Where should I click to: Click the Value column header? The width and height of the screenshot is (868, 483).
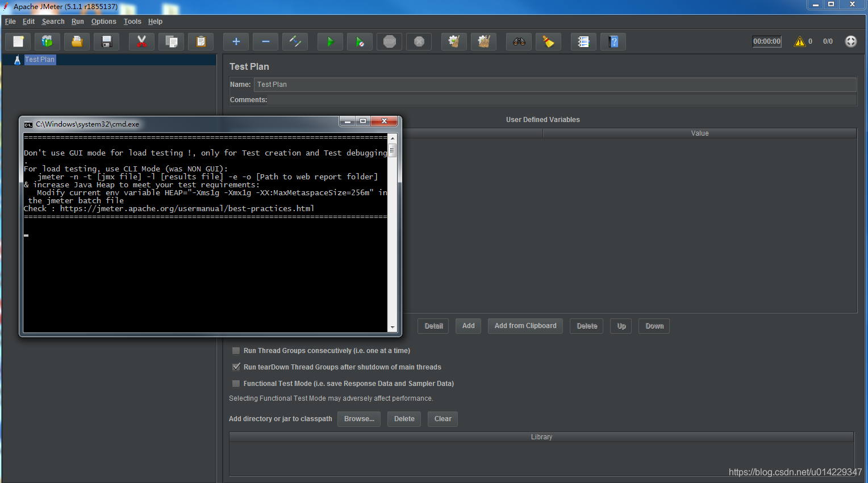pos(700,133)
